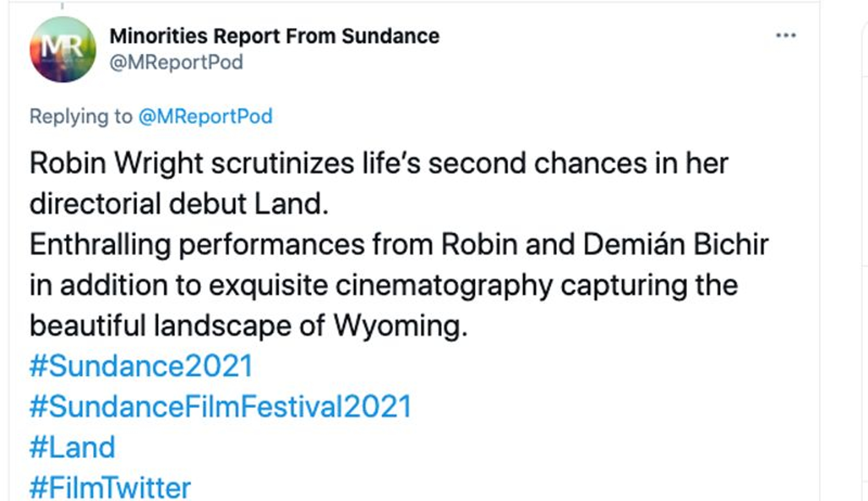
Task: Open the blue @MReportPod mention after Replying to
Action: pos(205,116)
